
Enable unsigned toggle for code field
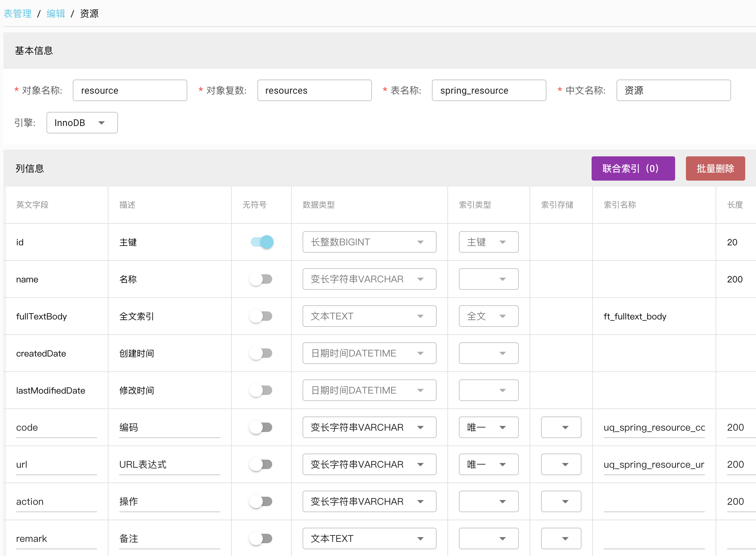point(261,427)
